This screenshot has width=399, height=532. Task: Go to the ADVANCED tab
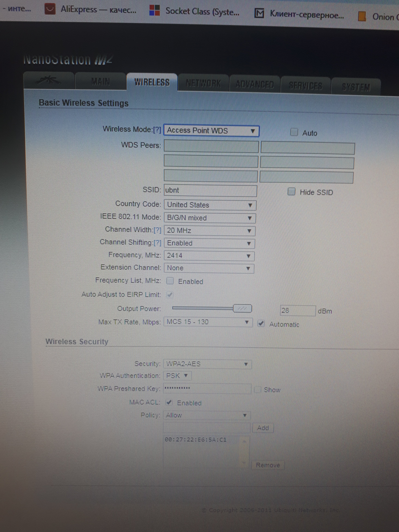tap(255, 84)
